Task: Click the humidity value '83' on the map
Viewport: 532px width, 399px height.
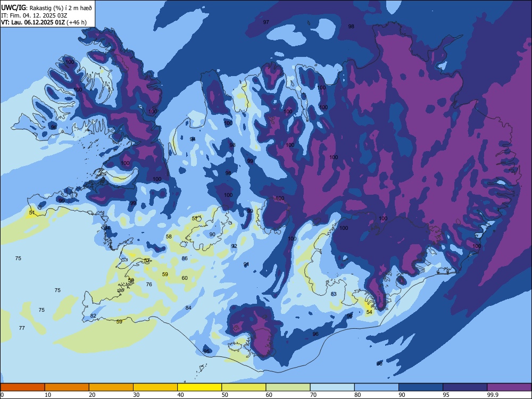Action: [334, 294]
